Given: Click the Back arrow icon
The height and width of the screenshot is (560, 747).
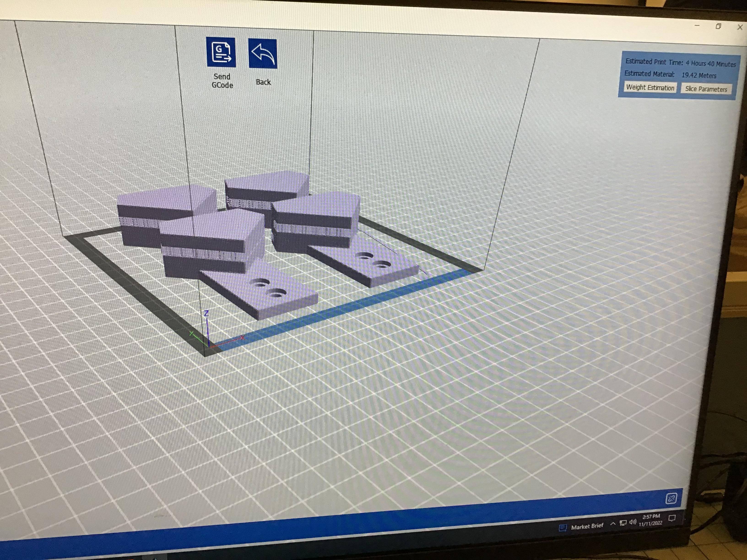Looking at the screenshot, I should point(263,54).
